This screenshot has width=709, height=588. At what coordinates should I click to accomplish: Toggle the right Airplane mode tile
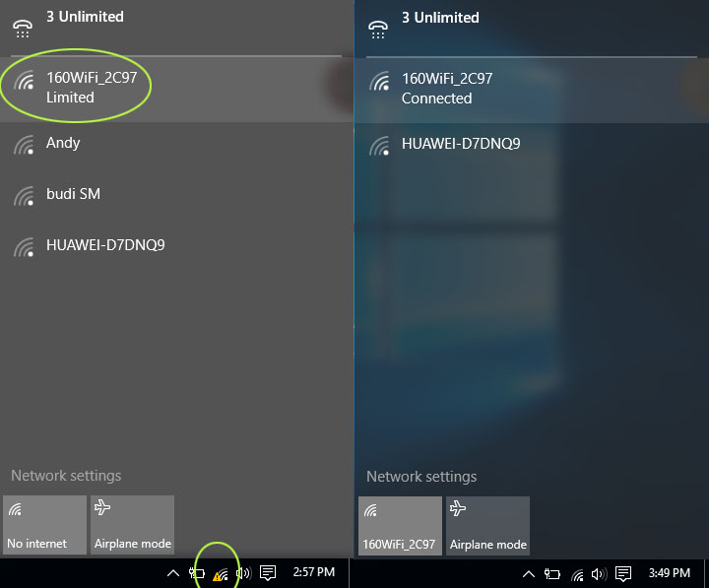pyautogui.click(x=487, y=526)
